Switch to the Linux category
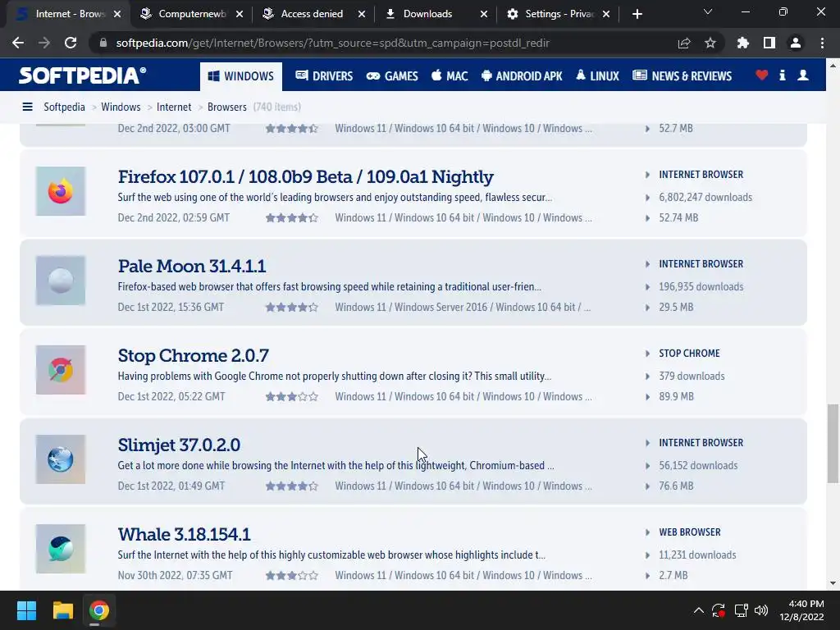840x630 pixels. [597, 76]
